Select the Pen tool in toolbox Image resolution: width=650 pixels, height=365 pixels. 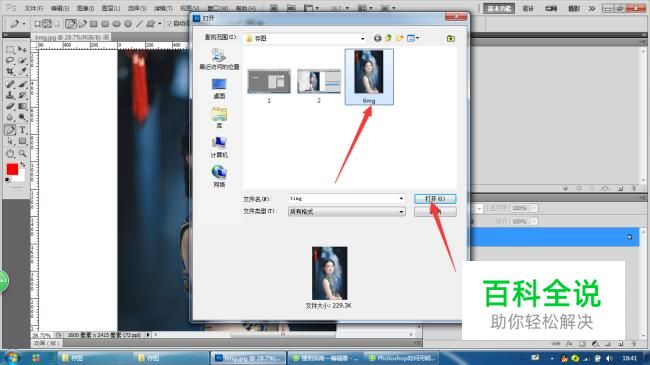click(10, 130)
